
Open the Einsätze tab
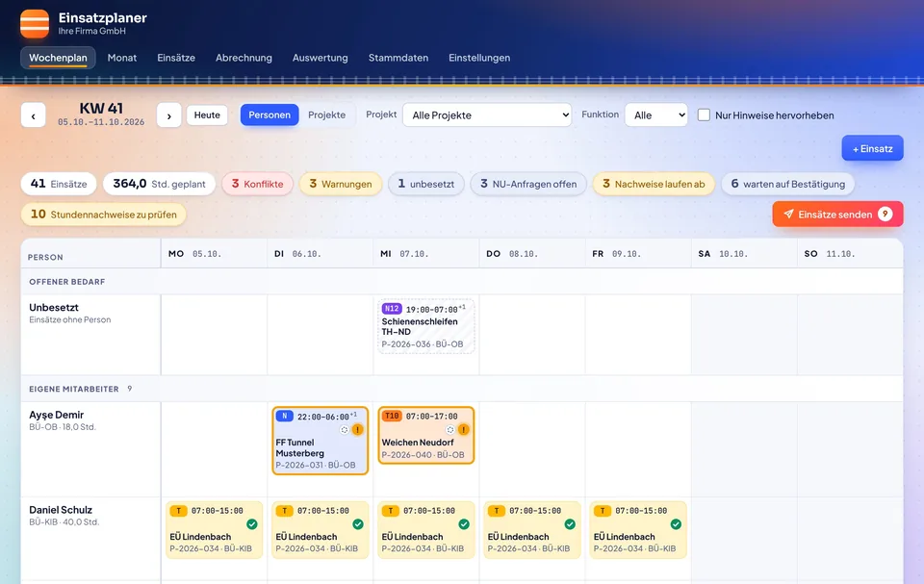[176, 58]
